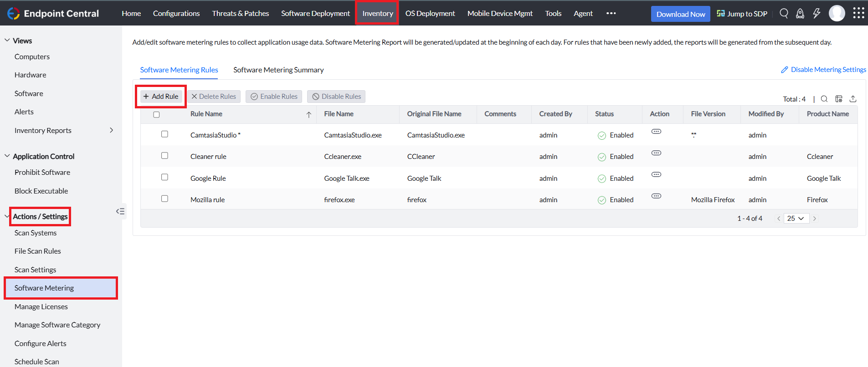Click the user profile avatar
The height and width of the screenshot is (367, 868).
click(x=837, y=13)
